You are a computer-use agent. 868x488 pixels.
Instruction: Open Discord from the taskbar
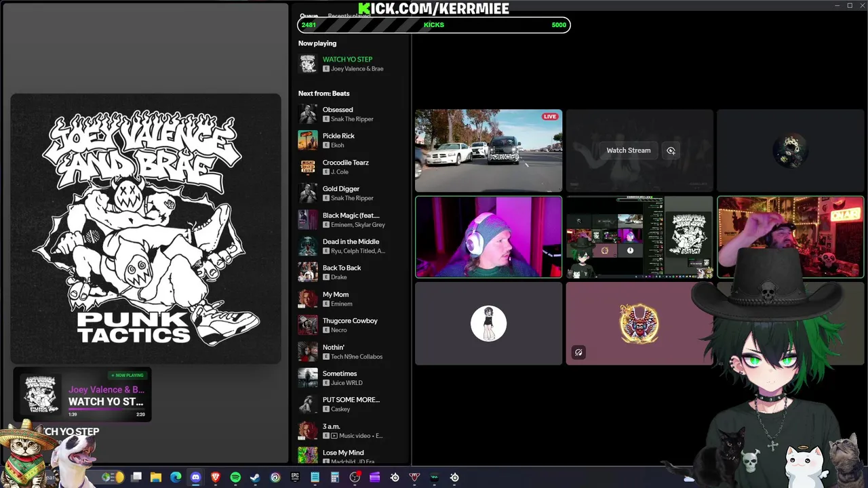pyautogui.click(x=196, y=477)
